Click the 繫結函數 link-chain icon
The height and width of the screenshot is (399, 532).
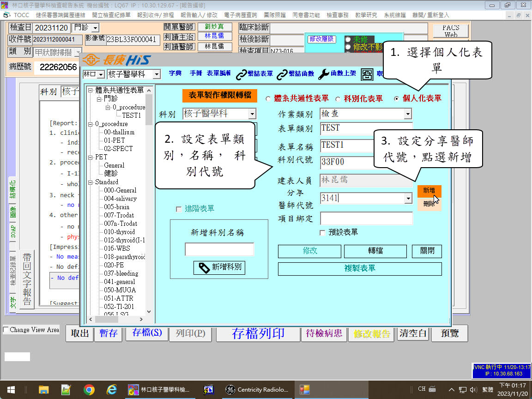(x=282, y=74)
